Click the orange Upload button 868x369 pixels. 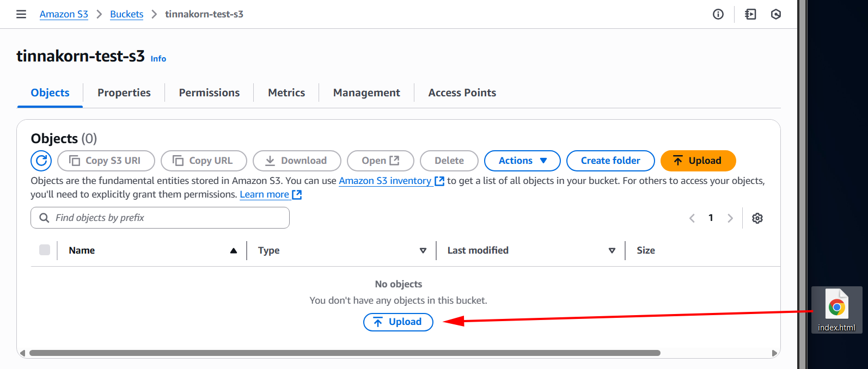[x=698, y=161]
